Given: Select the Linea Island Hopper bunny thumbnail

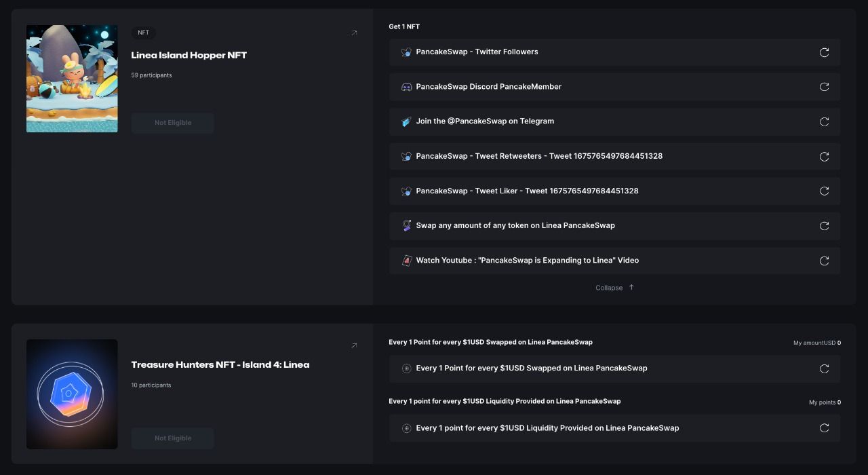Looking at the screenshot, I should pyautogui.click(x=72, y=79).
